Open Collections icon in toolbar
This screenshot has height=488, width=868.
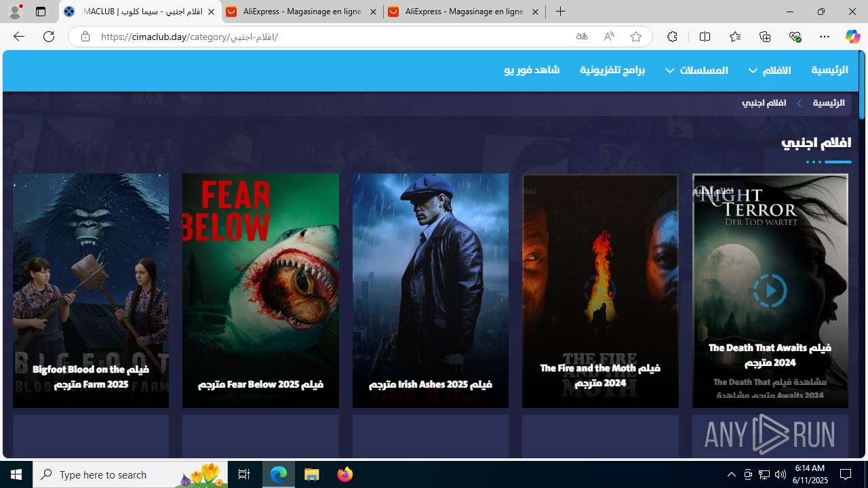tap(765, 37)
